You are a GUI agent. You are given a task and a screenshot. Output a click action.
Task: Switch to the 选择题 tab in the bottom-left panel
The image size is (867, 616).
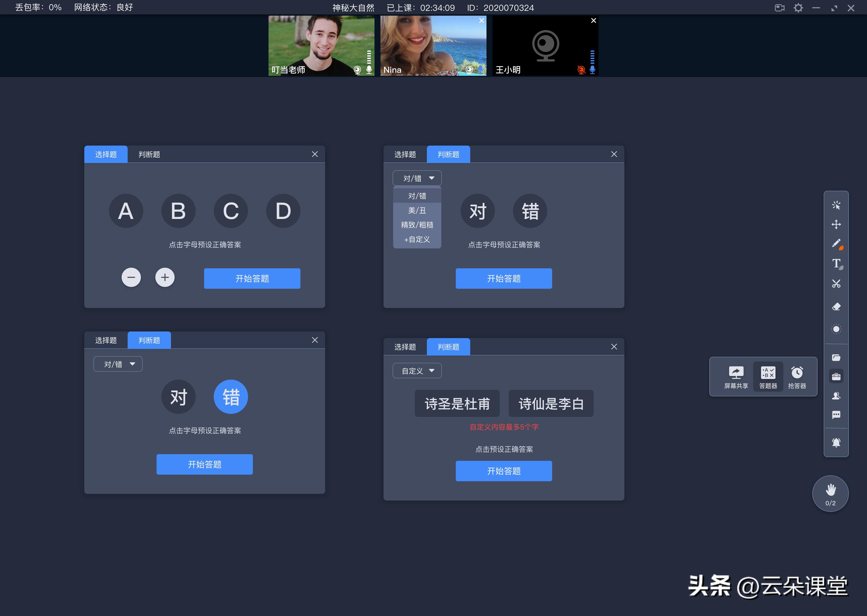(x=106, y=340)
